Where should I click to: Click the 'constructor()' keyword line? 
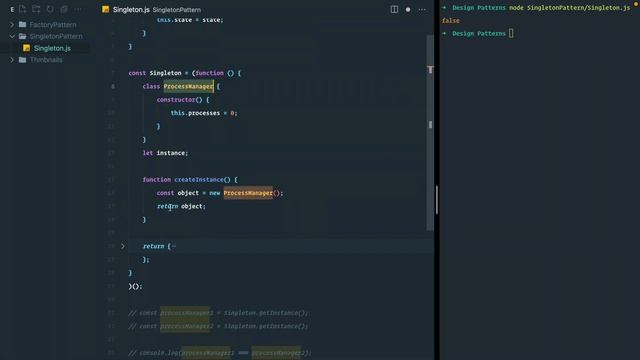[183, 100]
